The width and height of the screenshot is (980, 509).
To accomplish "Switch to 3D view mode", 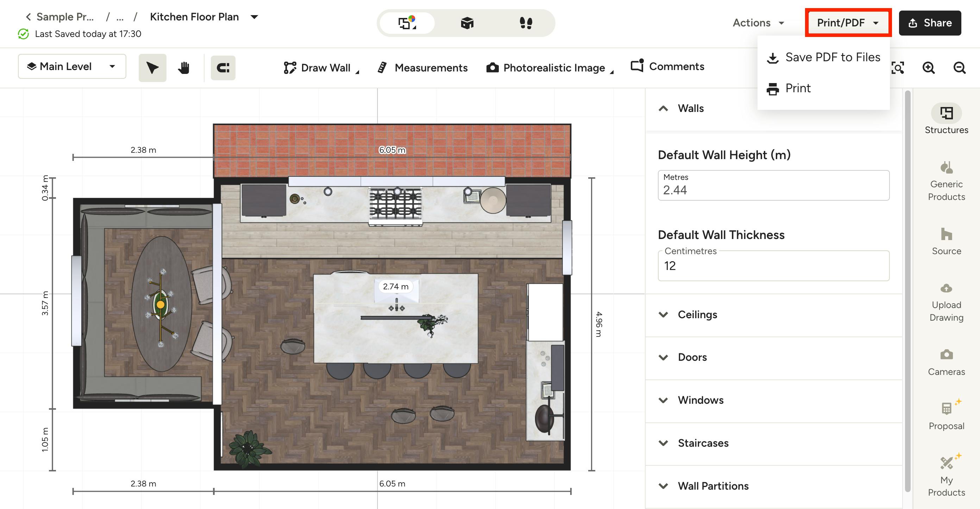I will tap(467, 23).
